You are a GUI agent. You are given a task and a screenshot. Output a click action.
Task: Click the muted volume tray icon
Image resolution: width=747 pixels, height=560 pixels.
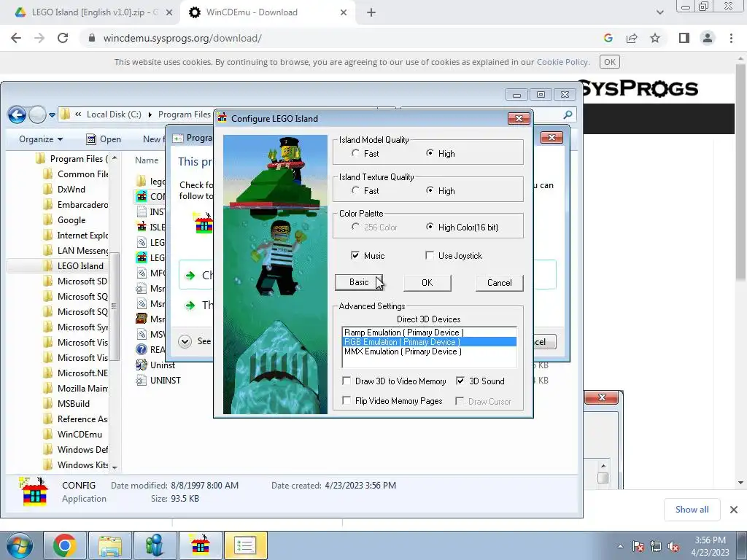coord(673,546)
